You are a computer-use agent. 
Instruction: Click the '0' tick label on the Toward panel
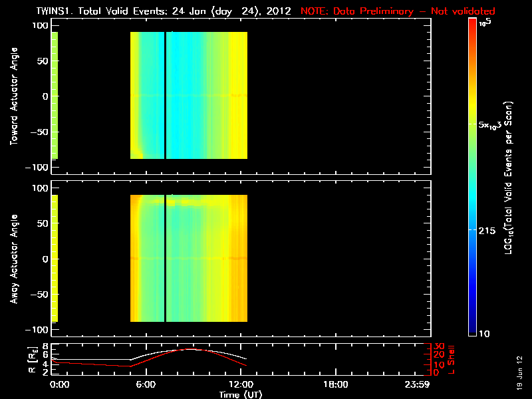click(45, 96)
